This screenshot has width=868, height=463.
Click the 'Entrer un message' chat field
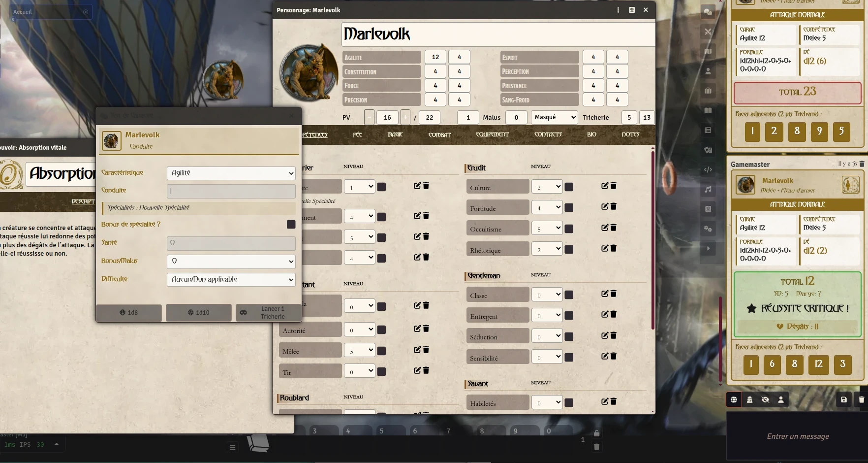(797, 436)
